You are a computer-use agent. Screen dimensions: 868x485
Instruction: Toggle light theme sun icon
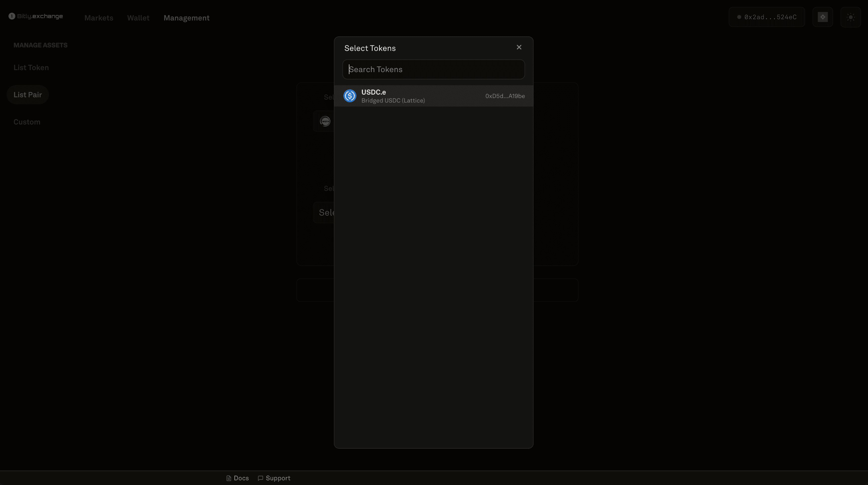(x=851, y=17)
